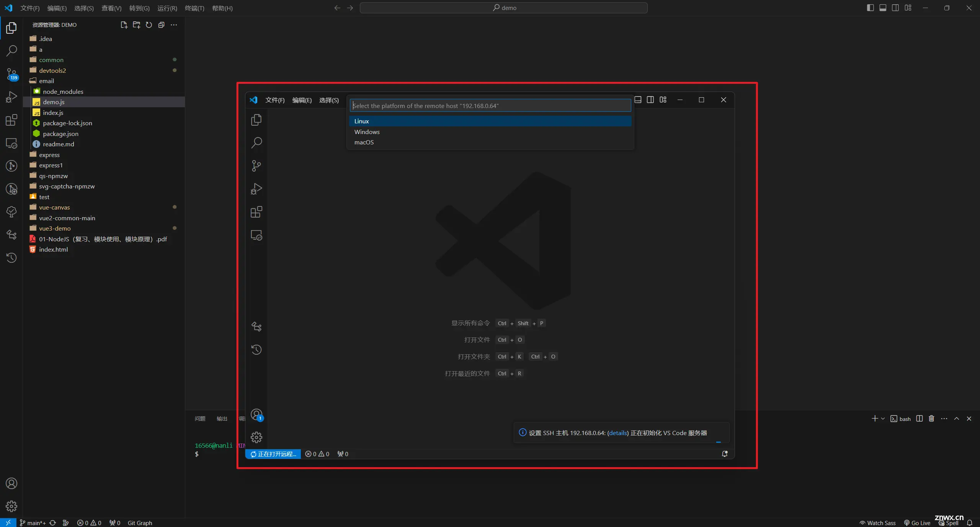Open Remote Explorer in the outer activity bar
Image resolution: width=980 pixels, height=527 pixels.
11,143
